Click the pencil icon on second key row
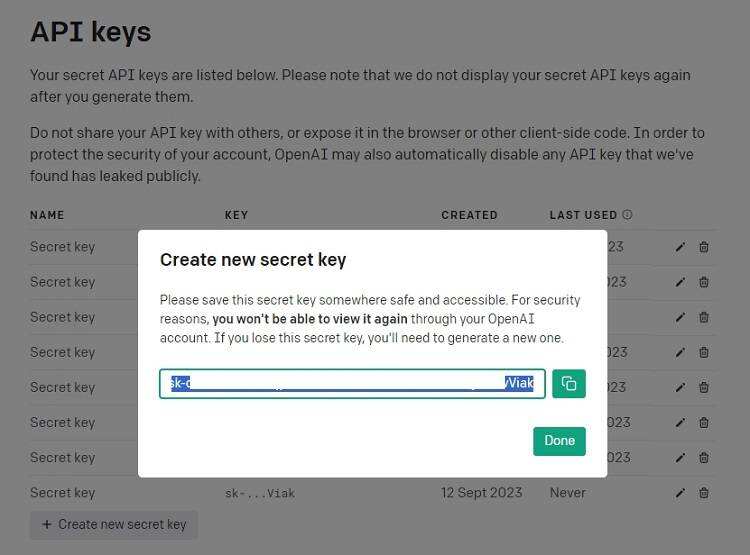 680,282
